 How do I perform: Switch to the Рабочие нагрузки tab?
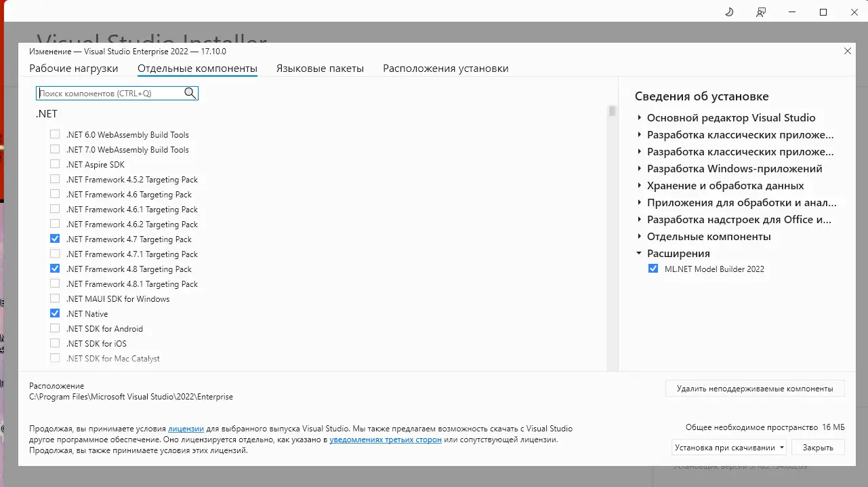[x=73, y=68]
